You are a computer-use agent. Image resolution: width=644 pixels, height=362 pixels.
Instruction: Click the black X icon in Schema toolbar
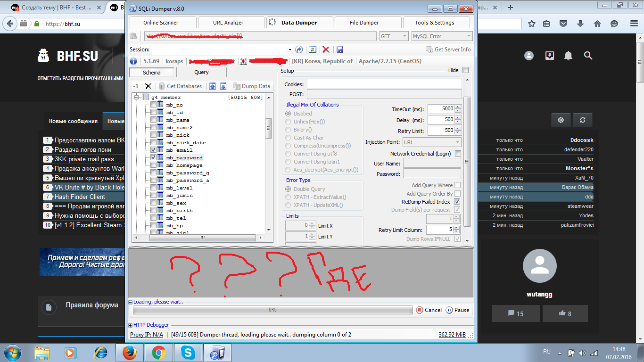click(x=148, y=86)
